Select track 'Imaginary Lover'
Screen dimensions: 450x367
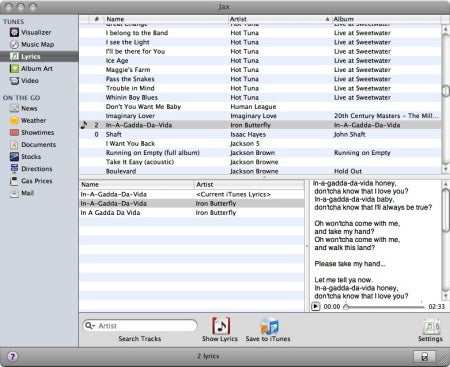pyautogui.click(x=260, y=116)
